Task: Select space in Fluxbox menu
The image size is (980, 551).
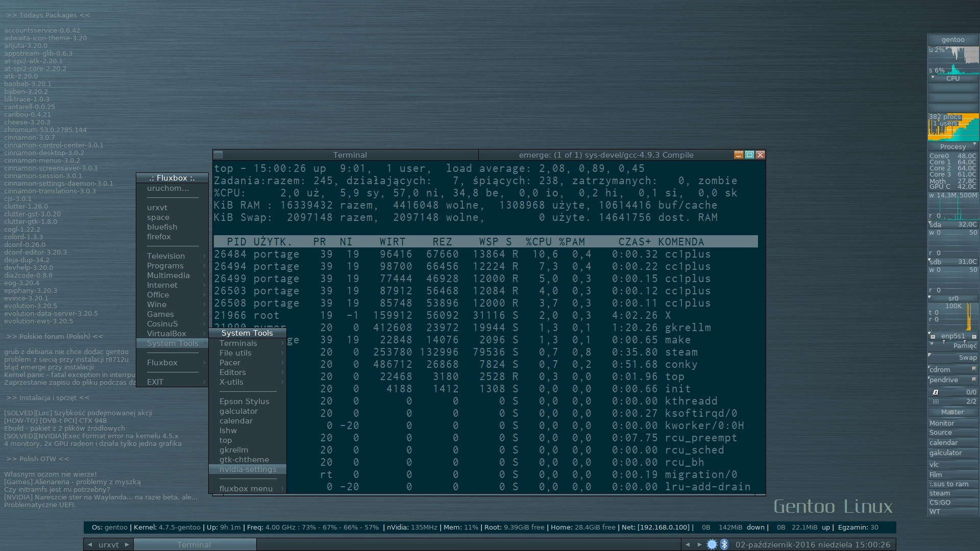Action: click(173, 217)
